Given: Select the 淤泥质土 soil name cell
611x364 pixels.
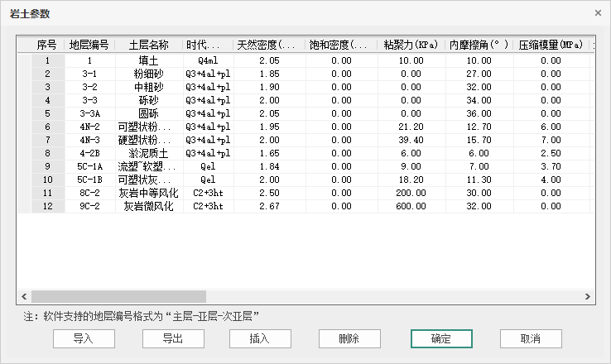Looking at the screenshot, I should click(149, 153).
